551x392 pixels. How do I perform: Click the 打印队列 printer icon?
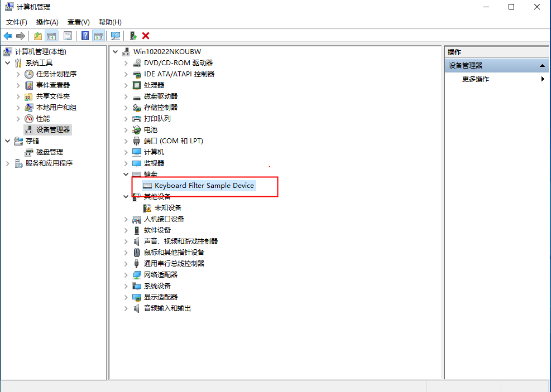point(137,119)
